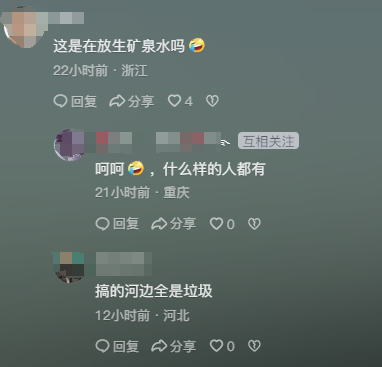Like the 什么样的人都有 reply
This screenshot has width=382, height=367.
tap(222, 224)
